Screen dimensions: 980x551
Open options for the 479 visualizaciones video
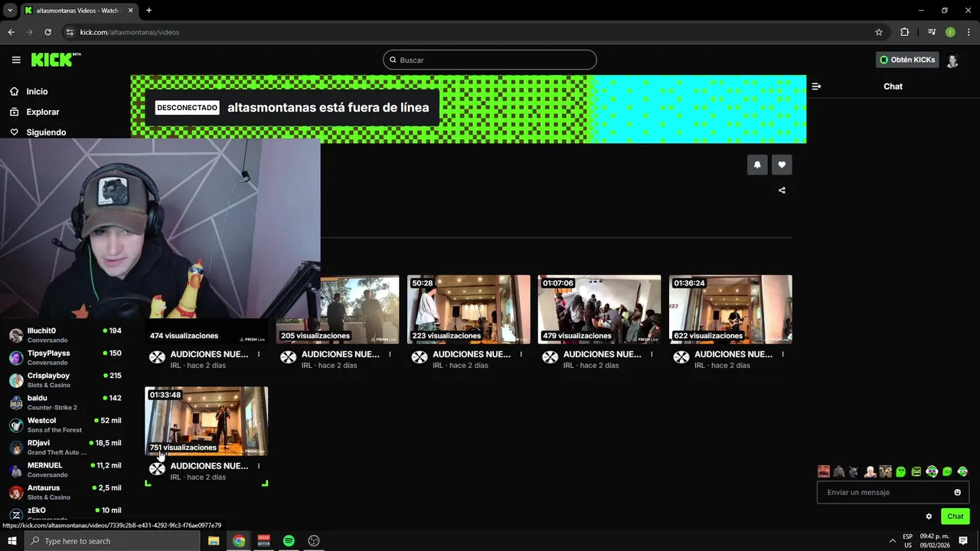(x=652, y=354)
